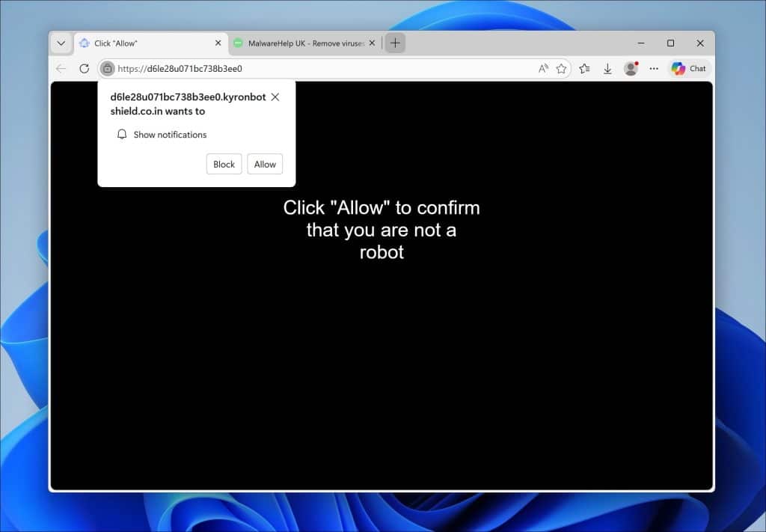
Task: Open the Downloads icon
Action: click(x=607, y=69)
